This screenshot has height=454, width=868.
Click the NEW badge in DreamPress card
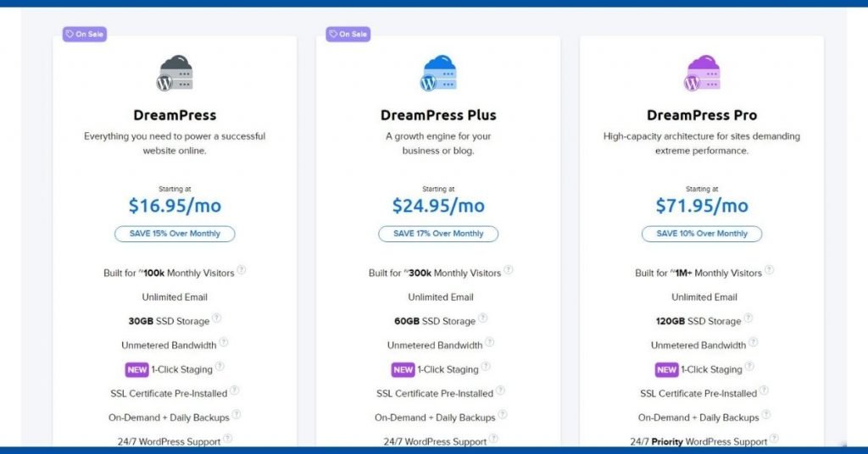point(136,370)
